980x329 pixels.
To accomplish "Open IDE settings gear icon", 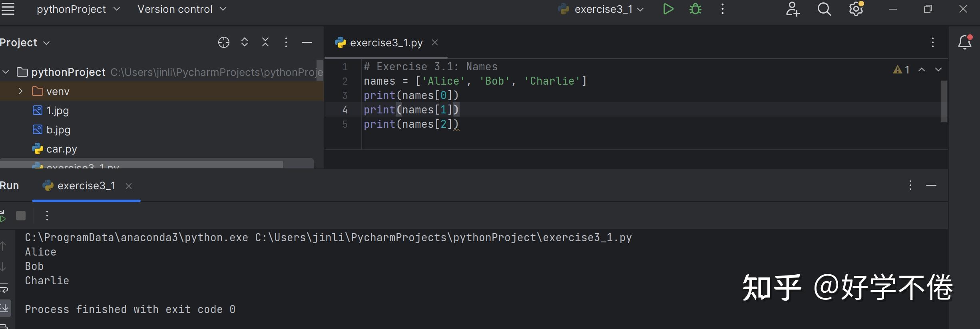I will point(856,9).
